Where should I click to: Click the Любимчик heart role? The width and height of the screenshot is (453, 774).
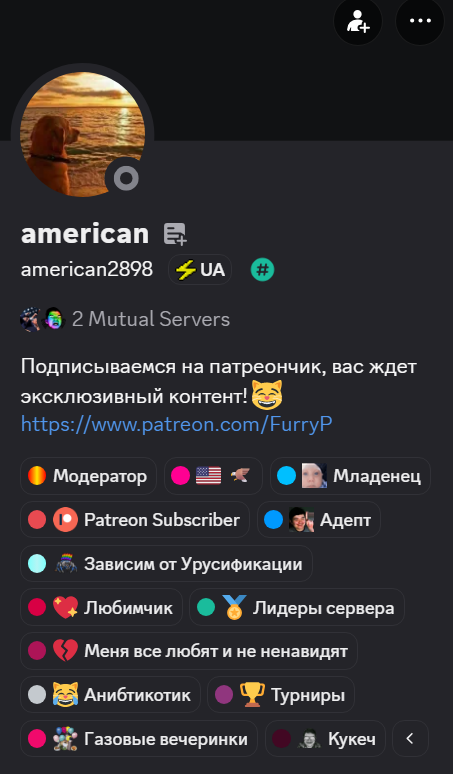point(101,607)
